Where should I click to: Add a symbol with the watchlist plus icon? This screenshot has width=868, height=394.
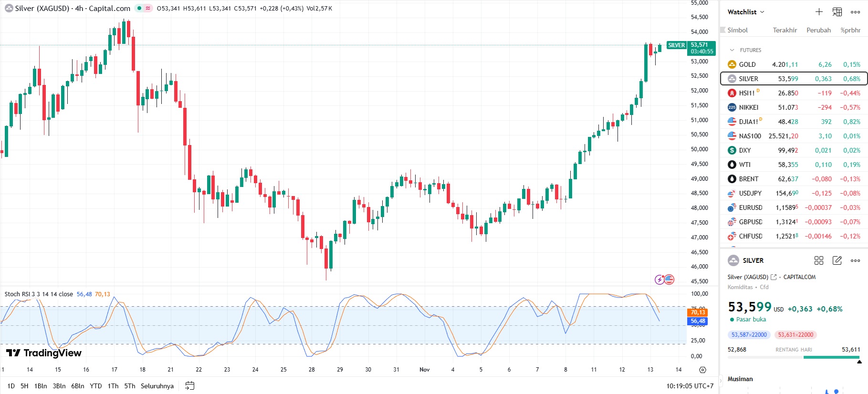click(819, 12)
